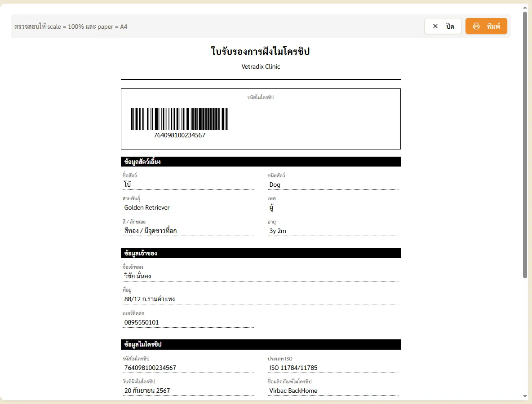Click the page scrollbar thumb
The width and height of the screenshot is (532, 404).
point(525,145)
